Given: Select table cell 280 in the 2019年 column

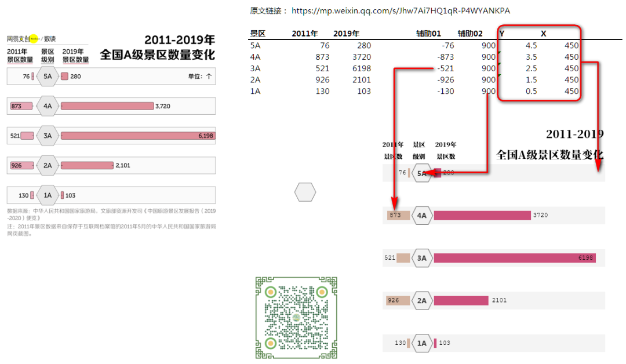Looking at the screenshot, I should pos(363,45).
